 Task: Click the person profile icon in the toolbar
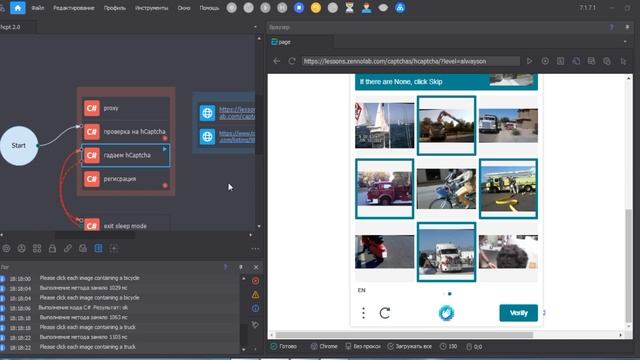coord(366,8)
